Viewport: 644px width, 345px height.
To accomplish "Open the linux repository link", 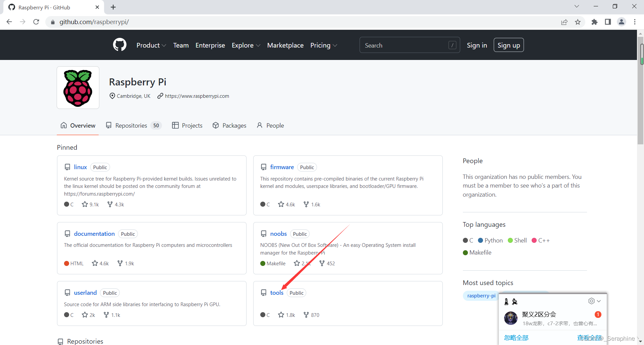I will point(80,167).
